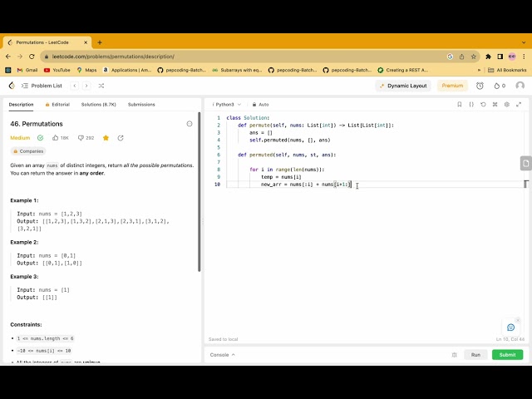Go to previous problem arrow
532x399 pixels.
75,86
